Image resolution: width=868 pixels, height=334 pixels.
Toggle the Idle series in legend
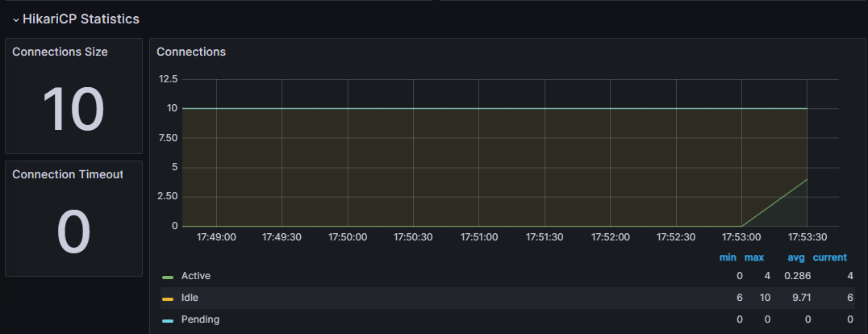(190, 298)
